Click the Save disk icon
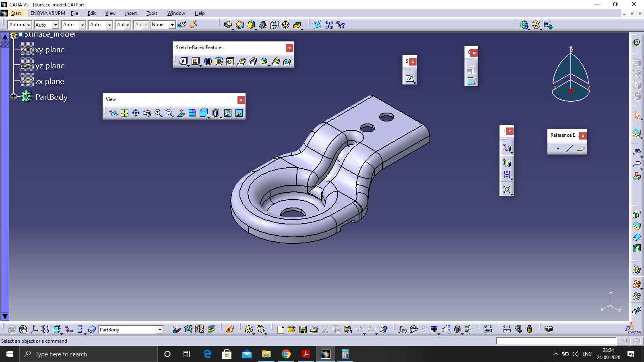 pyautogui.click(x=303, y=329)
